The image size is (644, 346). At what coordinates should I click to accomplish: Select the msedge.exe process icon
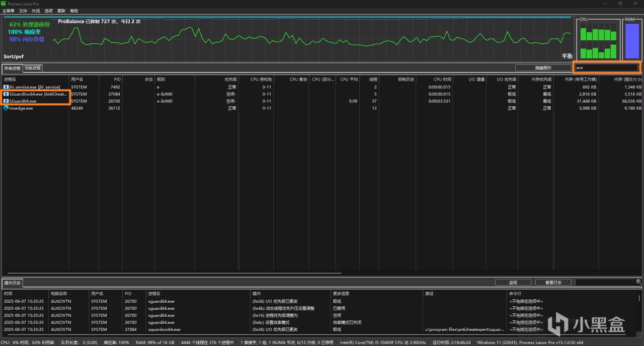(6, 108)
